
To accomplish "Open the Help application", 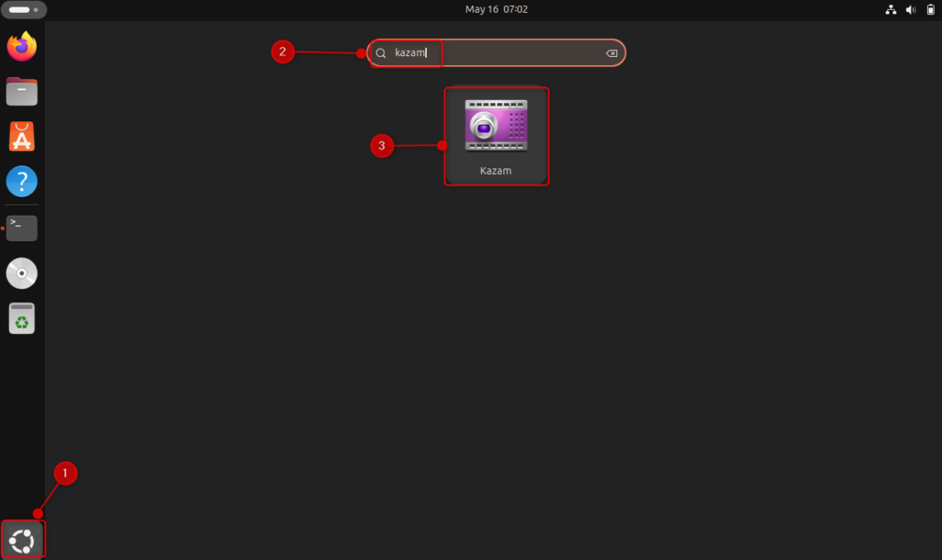I will tap(21, 181).
